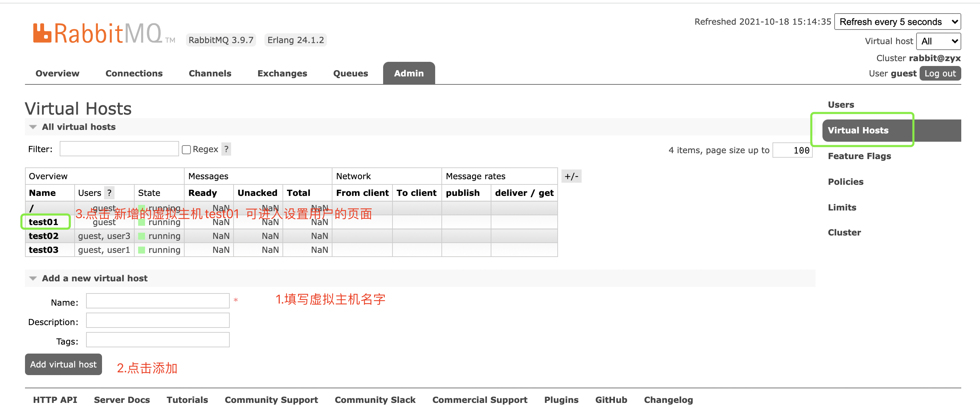980x414 pixels.
Task: Click the Filter text field
Action: (x=119, y=149)
